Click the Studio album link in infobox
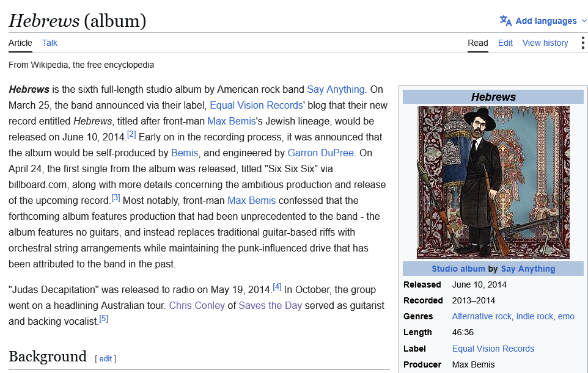588x373 pixels. (458, 269)
